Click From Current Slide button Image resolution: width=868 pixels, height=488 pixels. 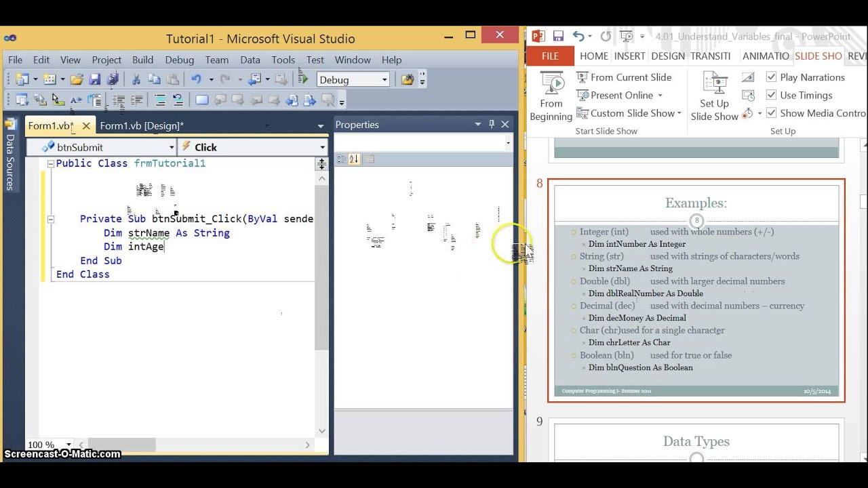(x=624, y=77)
